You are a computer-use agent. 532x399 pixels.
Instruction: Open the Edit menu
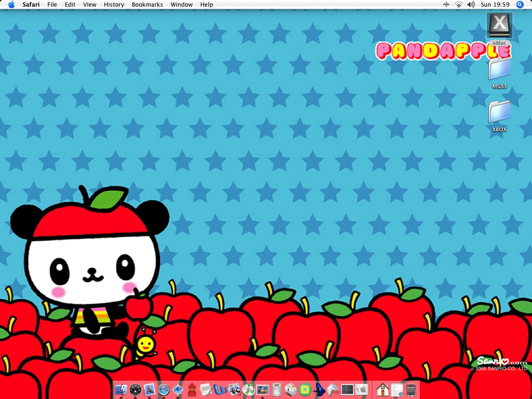coord(70,5)
